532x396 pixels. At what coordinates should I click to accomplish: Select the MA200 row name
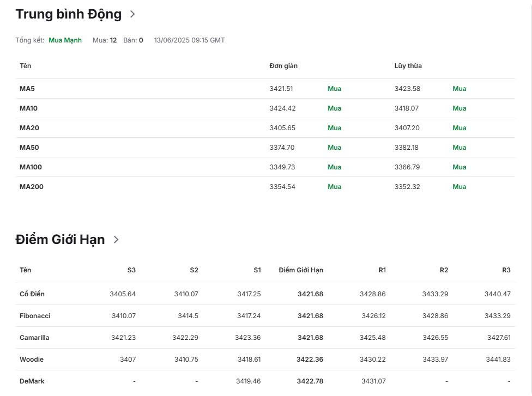click(x=32, y=187)
